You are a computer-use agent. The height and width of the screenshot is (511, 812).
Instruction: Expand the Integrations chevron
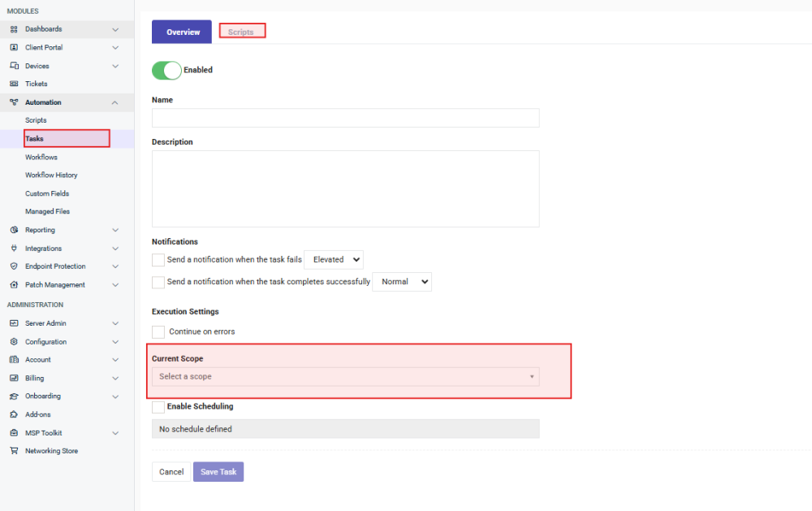pyautogui.click(x=115, y=249)
